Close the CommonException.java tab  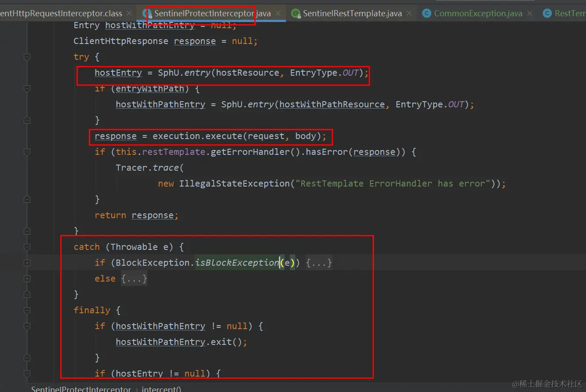tap(530, 13)
